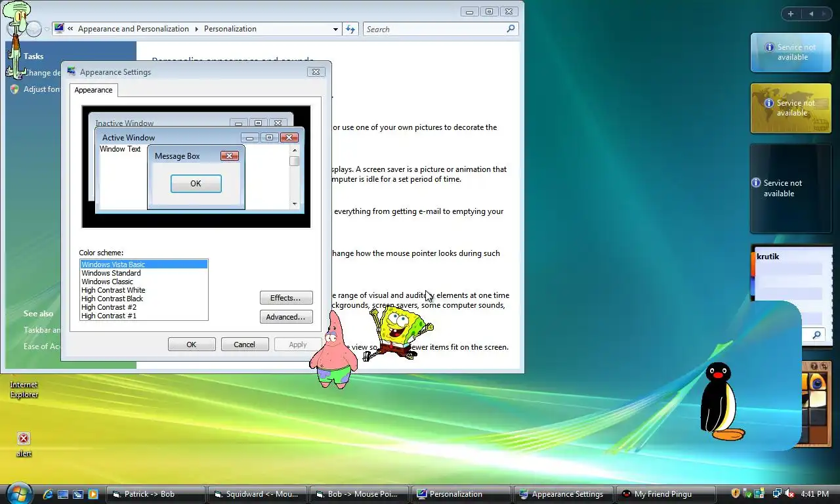The width and height of the screenshot is (840, 504).
Task: Click Active Window title in preview
Action: coord(129,138)
